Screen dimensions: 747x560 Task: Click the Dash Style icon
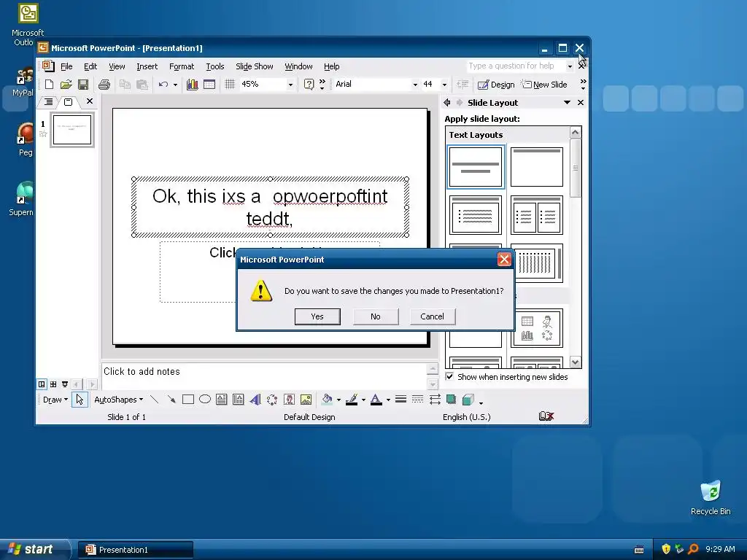417,399
